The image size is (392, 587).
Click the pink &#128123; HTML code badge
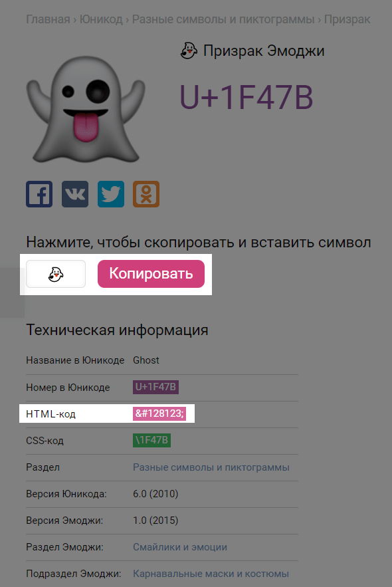159,413
